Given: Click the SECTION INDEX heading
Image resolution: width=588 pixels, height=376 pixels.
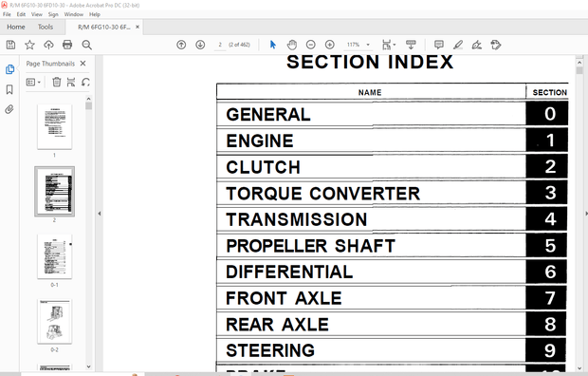Looking at the screenshot, I should pos(370,62).
